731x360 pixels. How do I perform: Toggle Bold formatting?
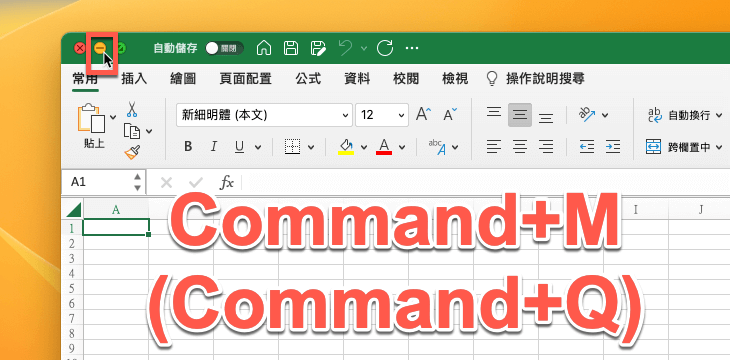(188, 147)
